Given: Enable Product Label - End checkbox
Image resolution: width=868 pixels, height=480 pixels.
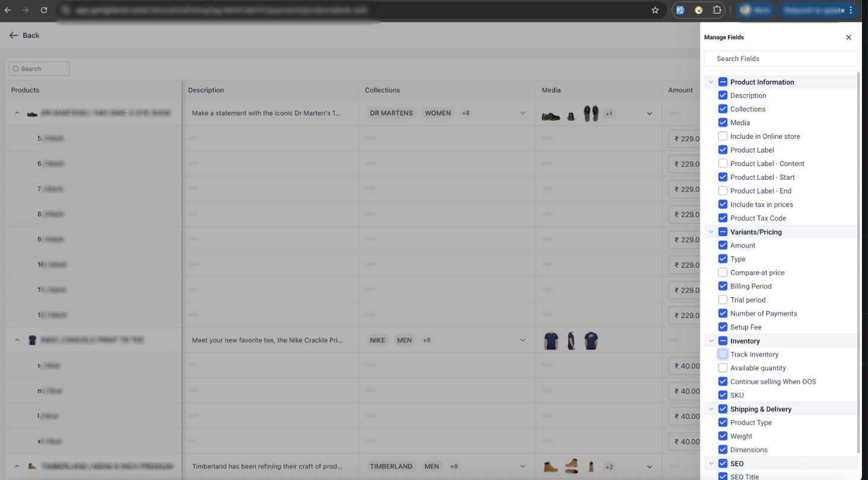Looking at the screenshot, I should (723, 191).
